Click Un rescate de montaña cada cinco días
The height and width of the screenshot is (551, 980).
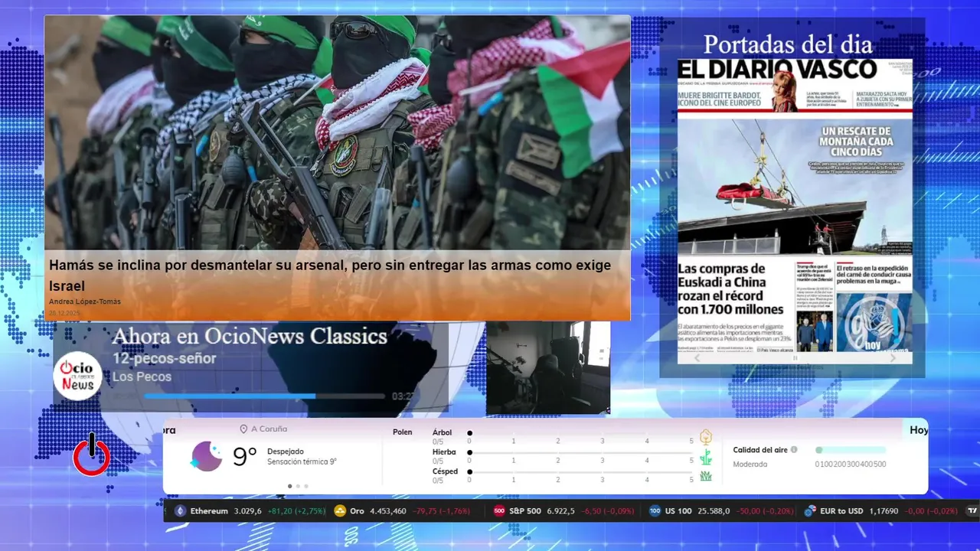[855, 142]
